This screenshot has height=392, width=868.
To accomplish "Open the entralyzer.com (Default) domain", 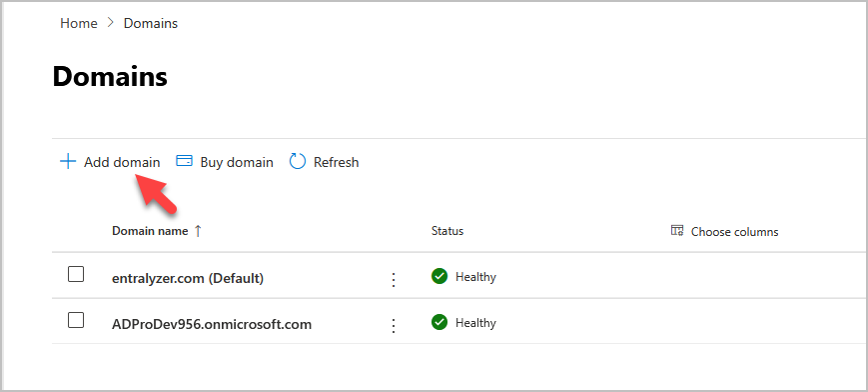I will pos(188,278).
